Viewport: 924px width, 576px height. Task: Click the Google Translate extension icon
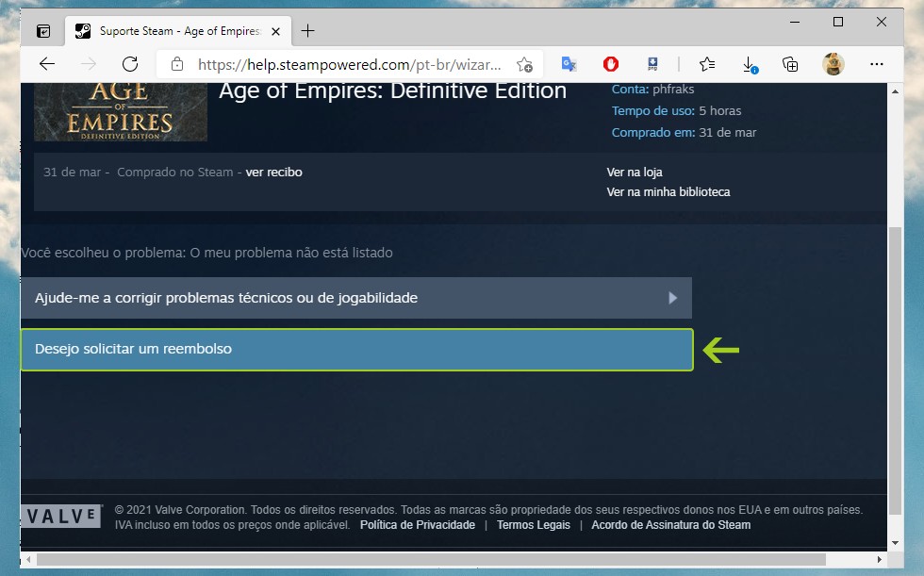pos(569,64)
